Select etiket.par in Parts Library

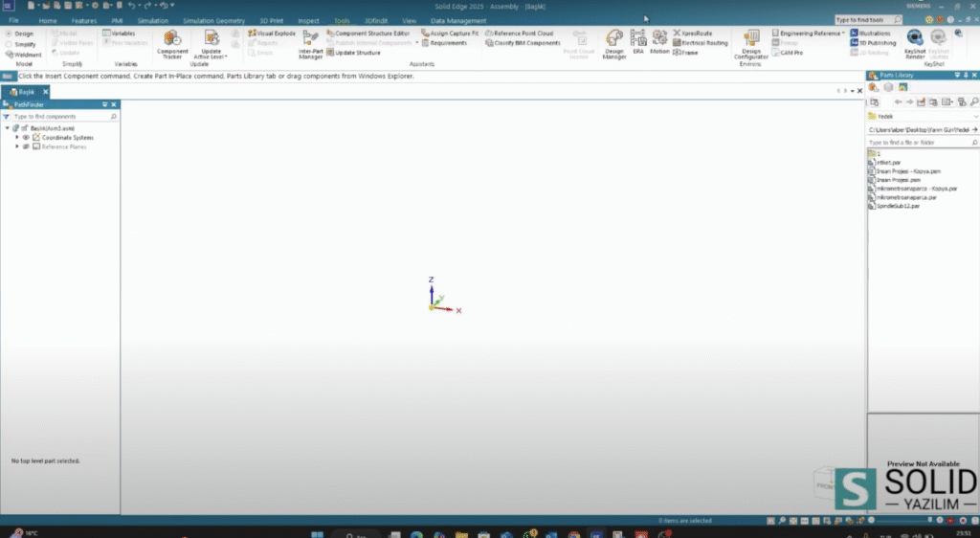884,163
